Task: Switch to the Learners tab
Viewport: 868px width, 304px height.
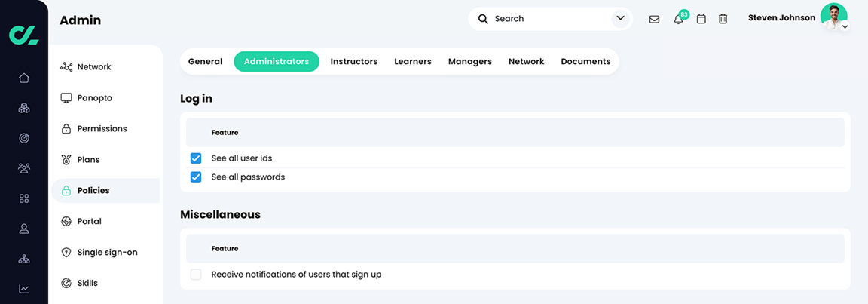Action: pos(413,61)
